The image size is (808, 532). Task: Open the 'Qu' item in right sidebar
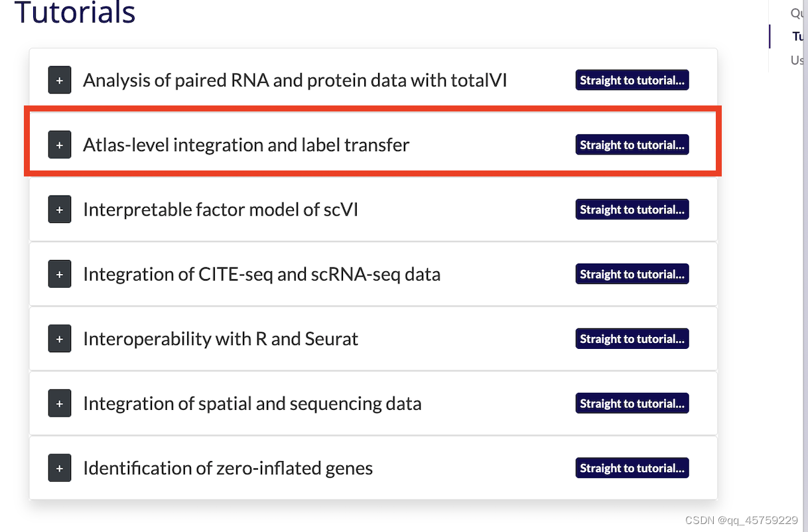797,13
